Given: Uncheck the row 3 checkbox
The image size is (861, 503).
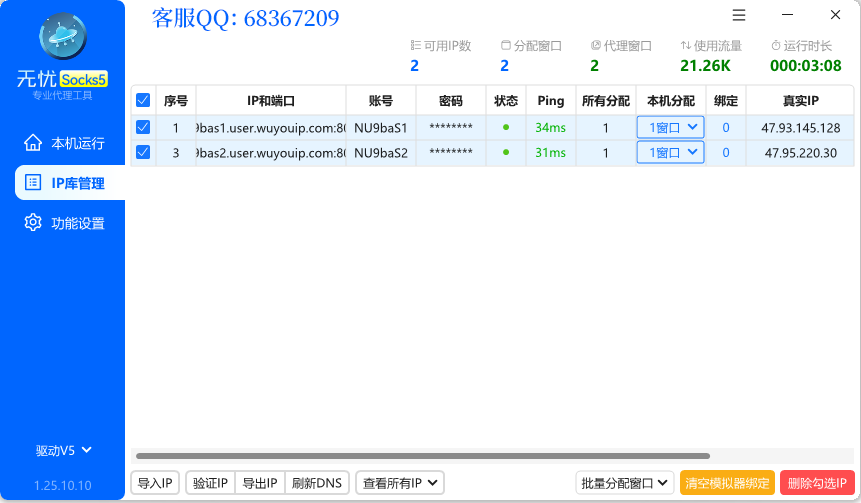Looking at the screenshot, I should 143,152.
